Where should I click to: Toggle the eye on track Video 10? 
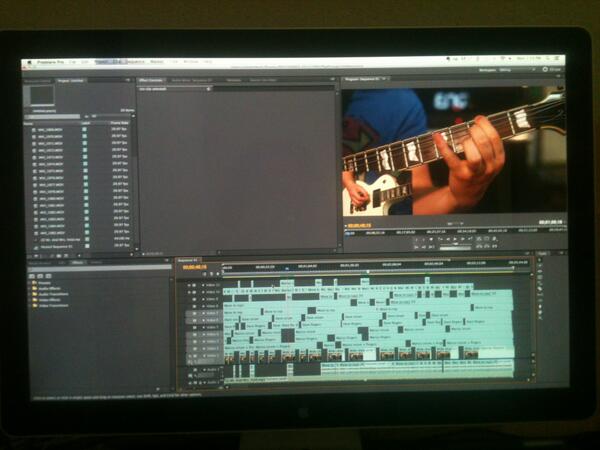[x=189, y=292]
